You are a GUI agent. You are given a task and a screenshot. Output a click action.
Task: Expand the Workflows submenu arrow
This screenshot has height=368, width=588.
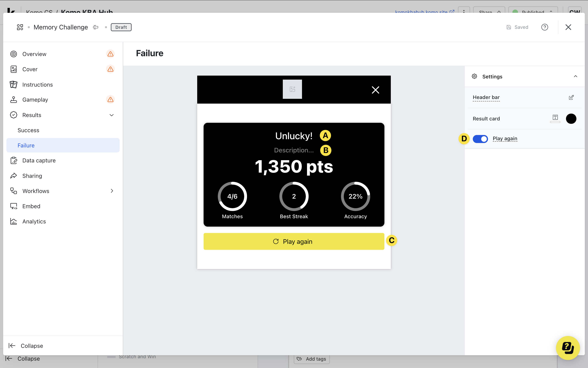point(112,191)
